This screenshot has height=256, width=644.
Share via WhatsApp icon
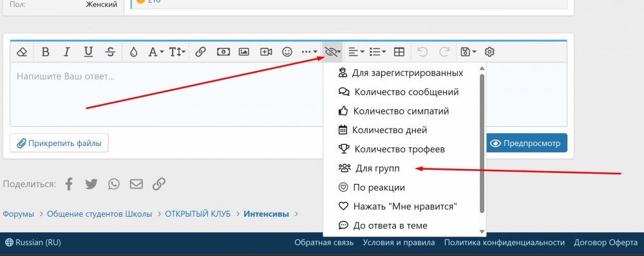(114, 184)
